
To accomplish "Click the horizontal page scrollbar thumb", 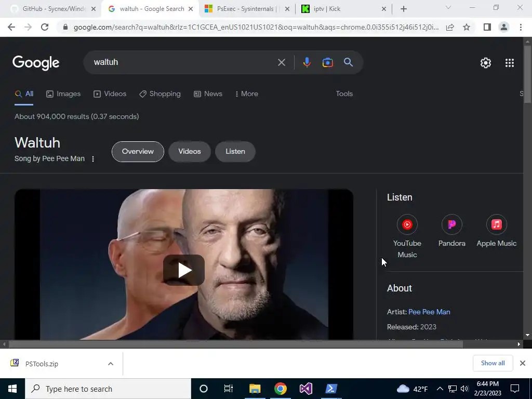I will click(236, 344).
